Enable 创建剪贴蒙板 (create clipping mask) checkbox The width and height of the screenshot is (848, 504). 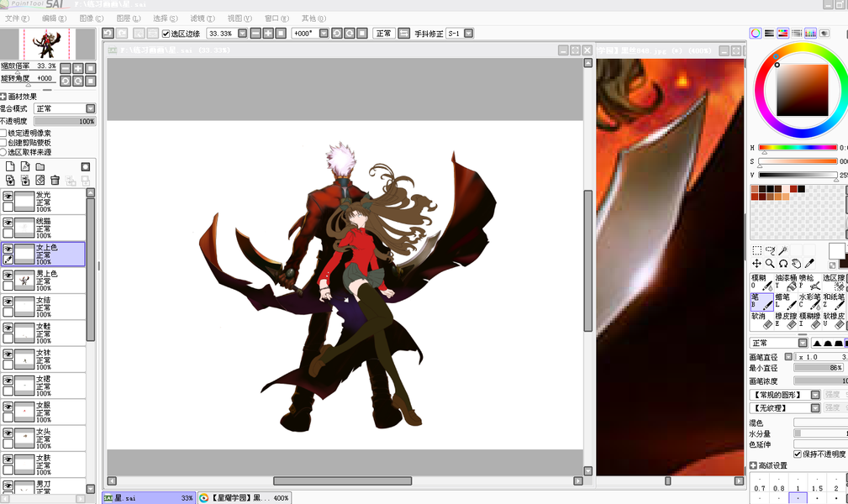[x=3, y=143]
